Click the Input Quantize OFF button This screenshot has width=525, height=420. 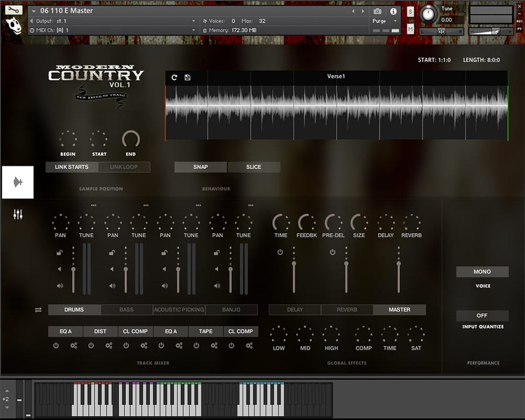(482, 316)
